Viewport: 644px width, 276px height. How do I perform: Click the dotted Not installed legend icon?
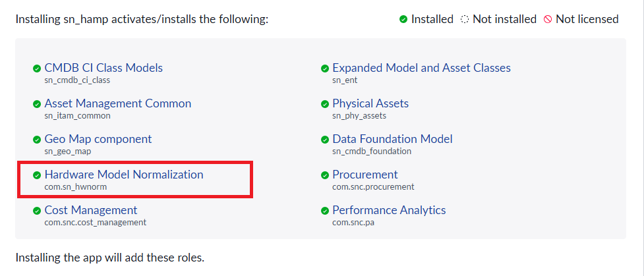465,20
